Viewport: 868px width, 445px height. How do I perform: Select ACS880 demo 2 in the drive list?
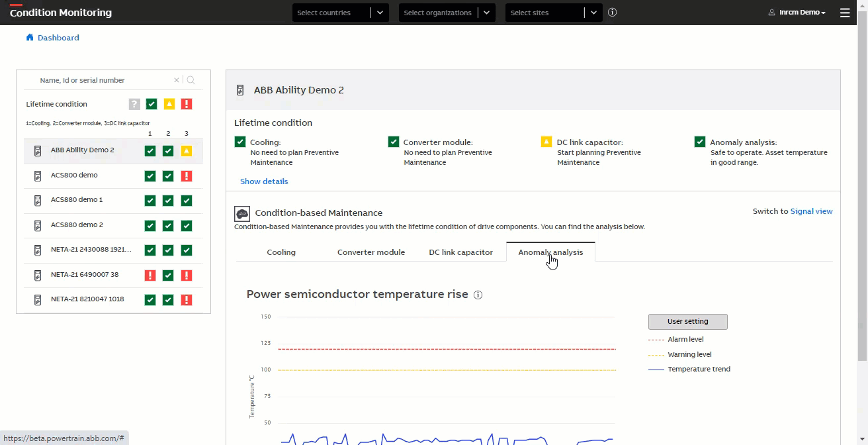(113, 225)
